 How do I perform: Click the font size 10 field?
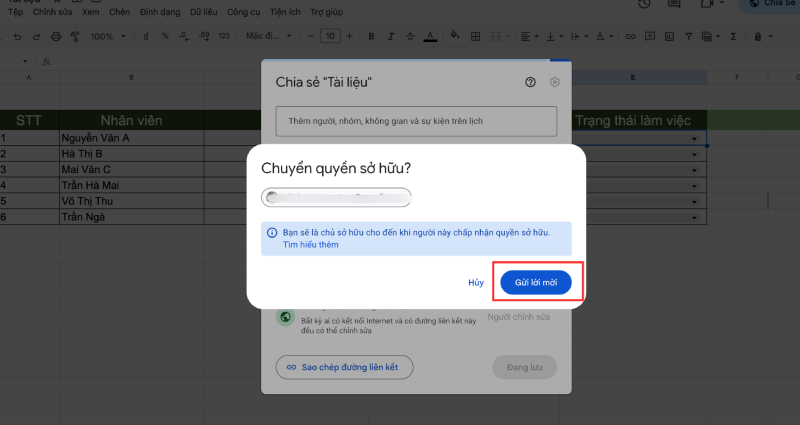330,36
